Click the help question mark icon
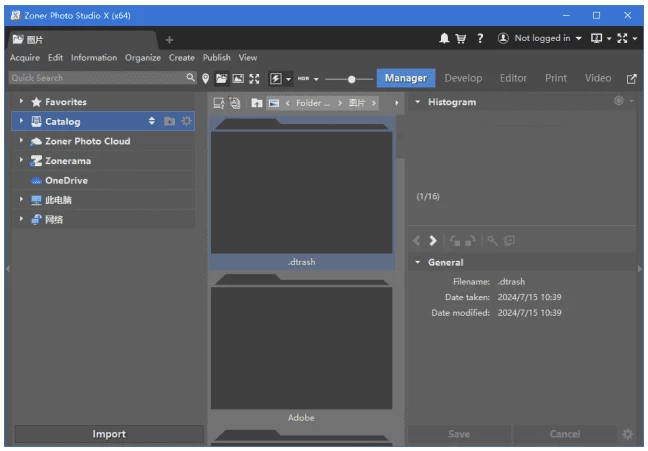648x451 pixels. tap(480, 38)
